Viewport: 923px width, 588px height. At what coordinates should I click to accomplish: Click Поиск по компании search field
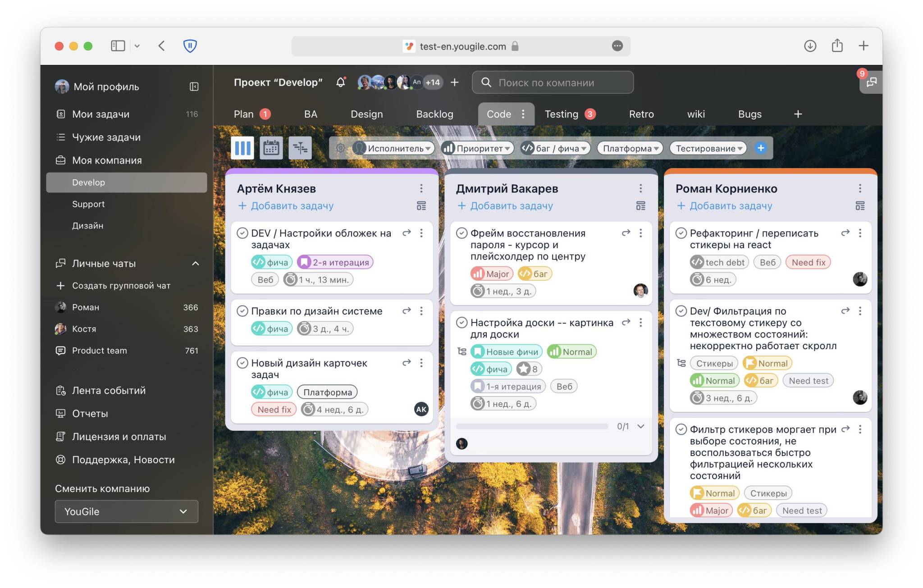point(553,82)
